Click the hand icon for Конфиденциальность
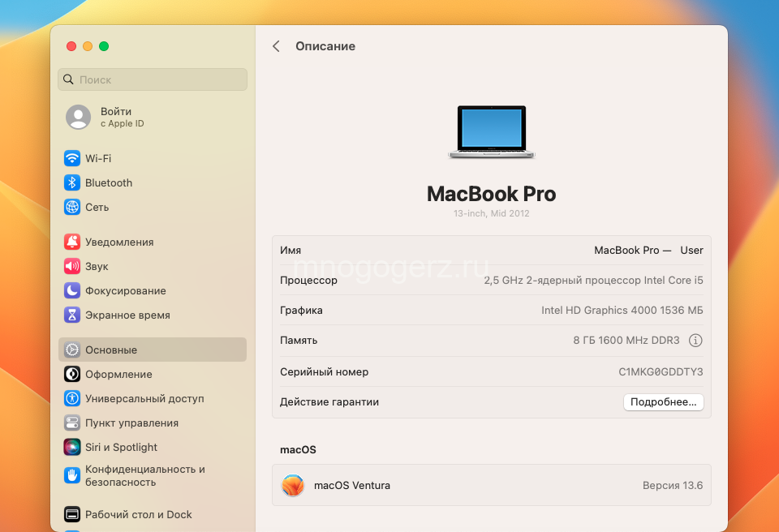 pos(72,475)
